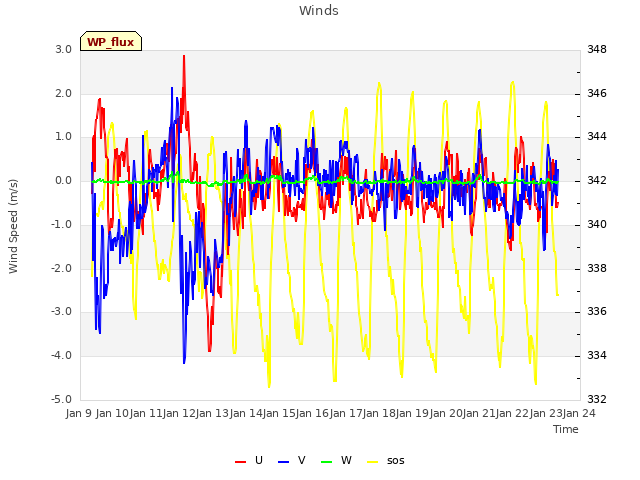Viewport: 640px width, 480px height.
Task: Click the 2.0 left axis value
Action: click(64, 93)
